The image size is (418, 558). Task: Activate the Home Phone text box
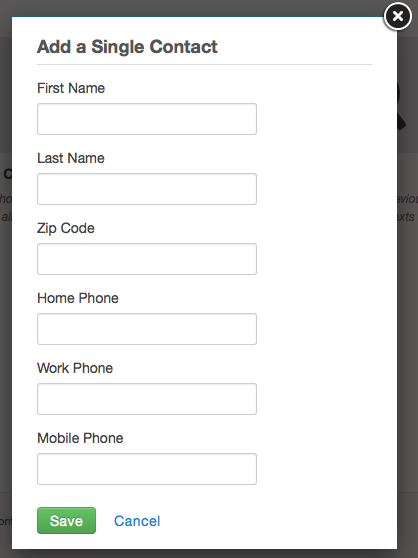pyautogui.click(x=147, y=329)
